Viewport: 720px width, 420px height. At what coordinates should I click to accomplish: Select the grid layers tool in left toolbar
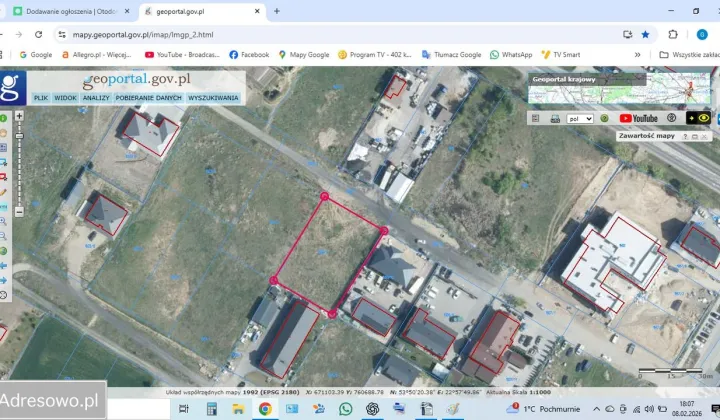(x=3, y=148)
